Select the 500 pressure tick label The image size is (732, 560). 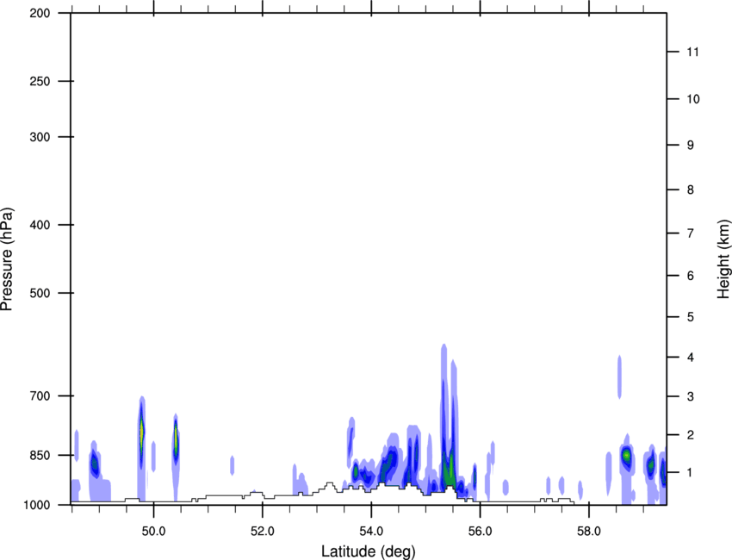[x=40, y=293]
